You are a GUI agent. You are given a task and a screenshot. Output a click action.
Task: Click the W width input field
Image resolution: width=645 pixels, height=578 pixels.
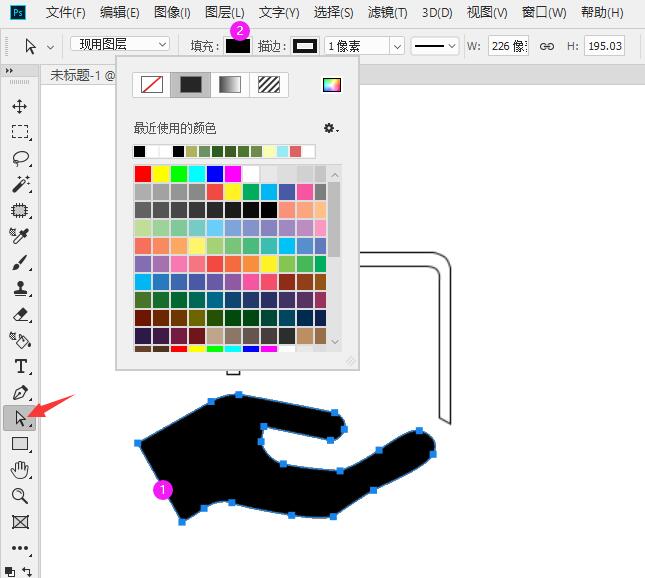(508, 46)
